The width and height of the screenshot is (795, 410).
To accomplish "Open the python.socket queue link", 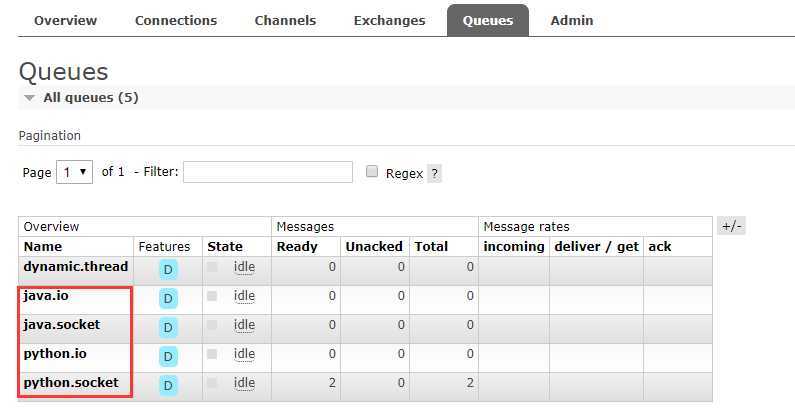I will 71,383.
